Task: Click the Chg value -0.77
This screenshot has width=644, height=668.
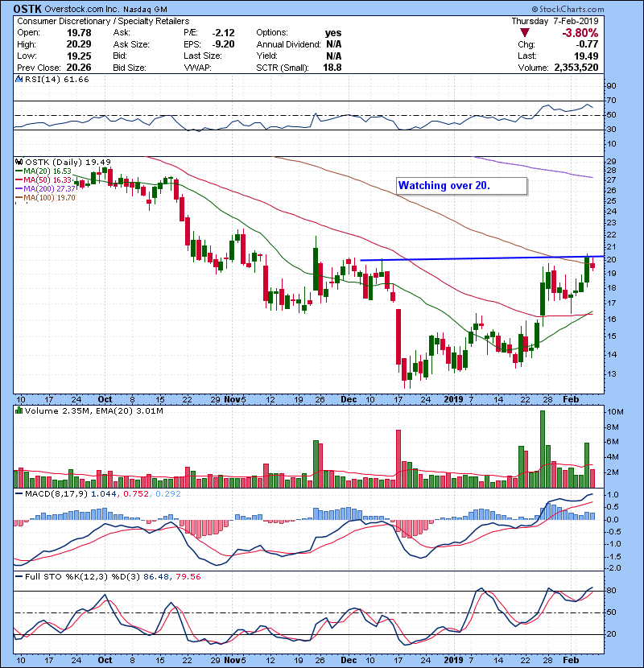Action: click(x=587, y=44)
